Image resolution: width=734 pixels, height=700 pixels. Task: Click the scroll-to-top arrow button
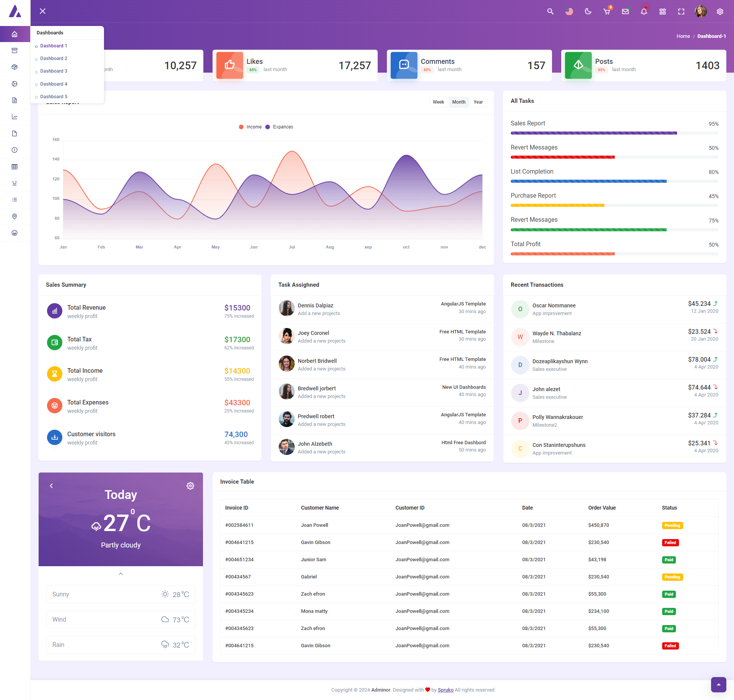coord(718,684)
